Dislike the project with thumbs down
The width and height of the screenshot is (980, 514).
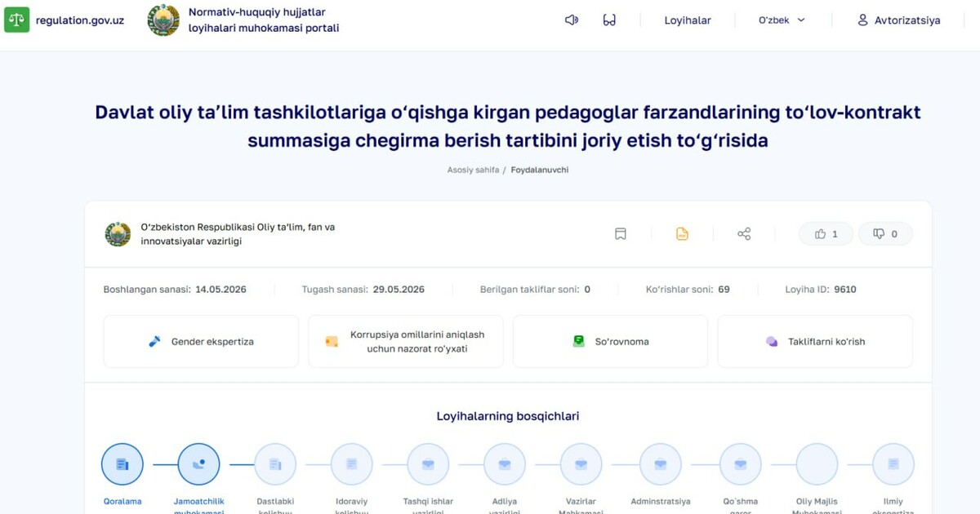point(885,234)
